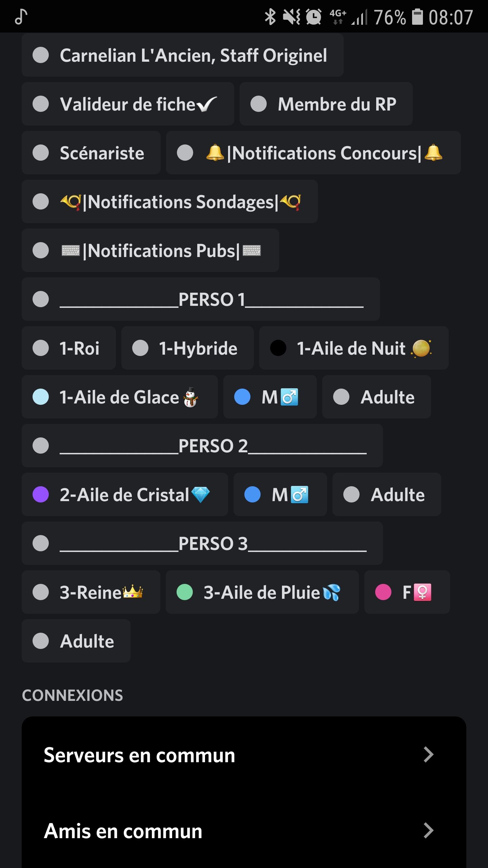Tap the PERSO 1 separator role
The width and height of the screenshot is (488, 868).
pyautogui.click(x=201, y=299)
